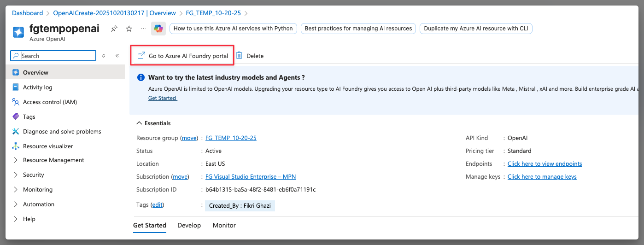
Task: Switch to the Develop tab
Action: tap(189, 225)
